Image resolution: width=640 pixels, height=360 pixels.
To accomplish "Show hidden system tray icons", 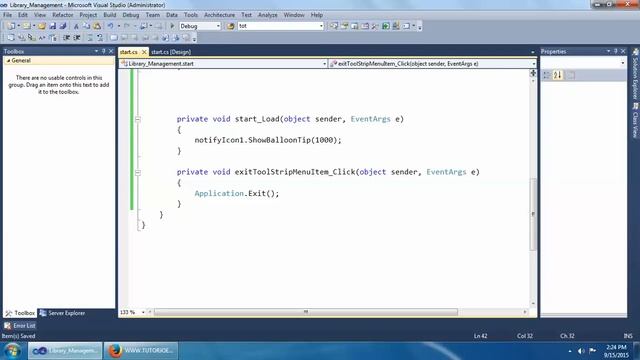I will pos(570,351).
